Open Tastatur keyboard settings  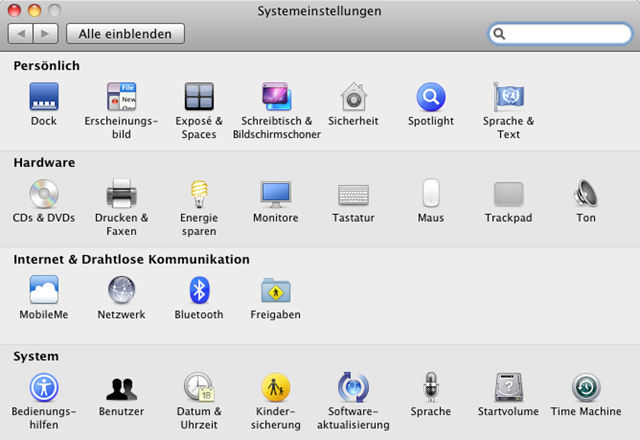353,194
